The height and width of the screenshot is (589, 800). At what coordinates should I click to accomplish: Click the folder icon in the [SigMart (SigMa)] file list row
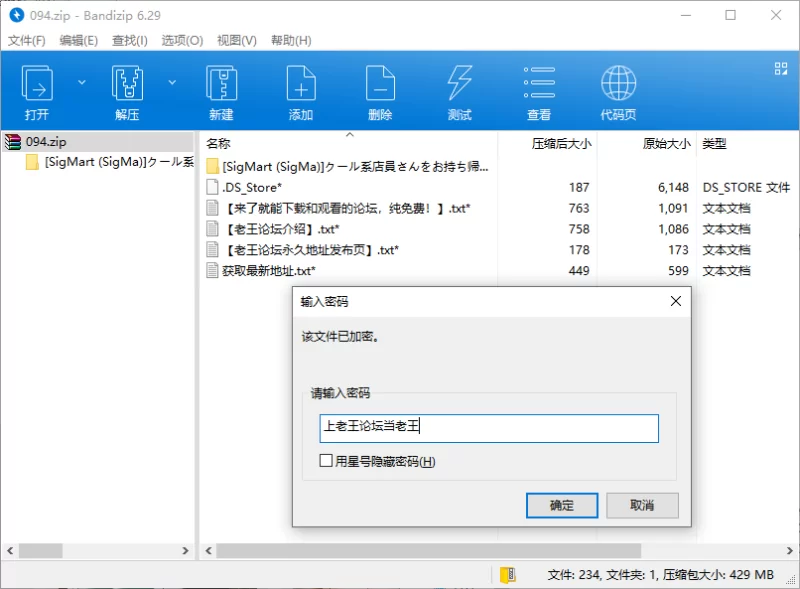click(213, 166)
